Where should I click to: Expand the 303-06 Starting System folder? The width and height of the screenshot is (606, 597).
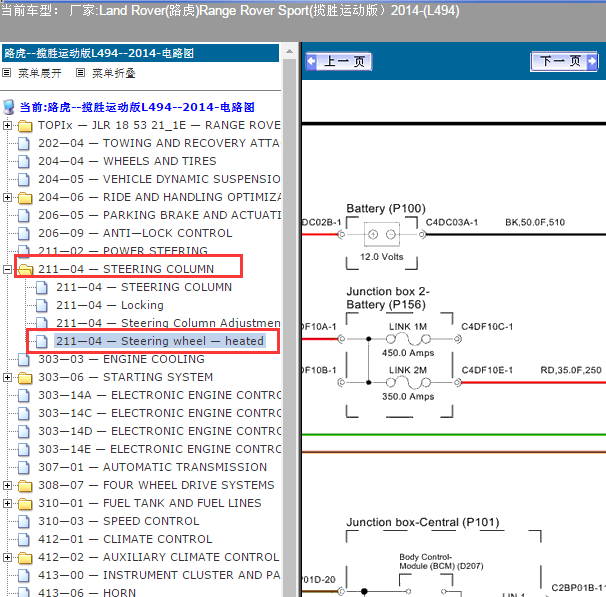pos(7,377)
